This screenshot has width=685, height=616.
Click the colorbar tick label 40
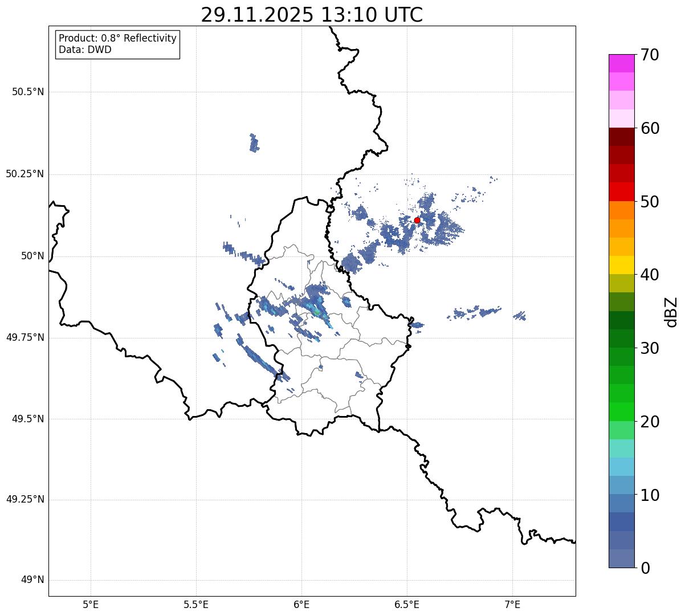coord(650,275)
